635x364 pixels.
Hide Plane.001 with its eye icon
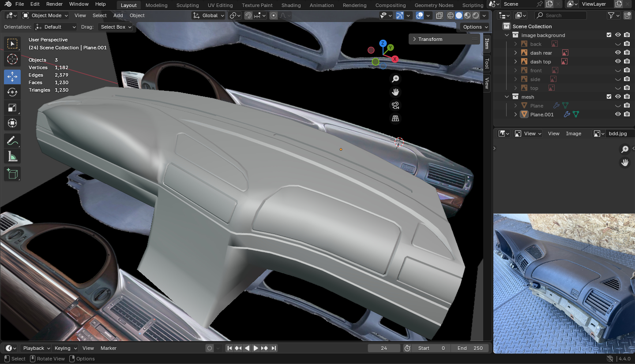618,115
